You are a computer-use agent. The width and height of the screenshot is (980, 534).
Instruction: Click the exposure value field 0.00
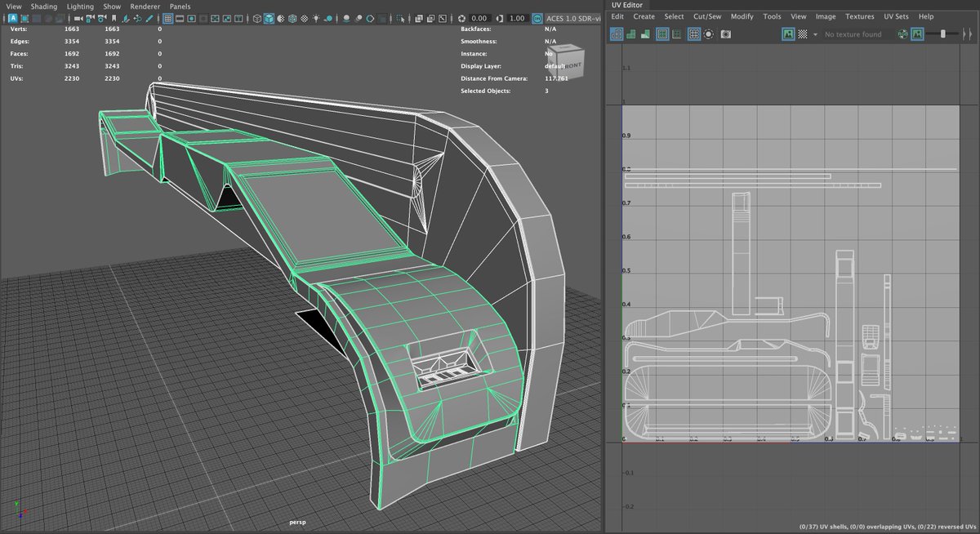(x=479, y=18)
